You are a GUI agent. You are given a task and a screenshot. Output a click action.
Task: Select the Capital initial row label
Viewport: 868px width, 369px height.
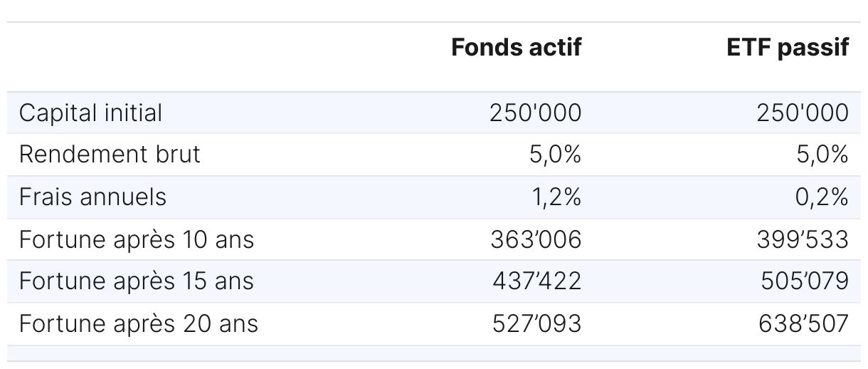click(x=90, y=113)
